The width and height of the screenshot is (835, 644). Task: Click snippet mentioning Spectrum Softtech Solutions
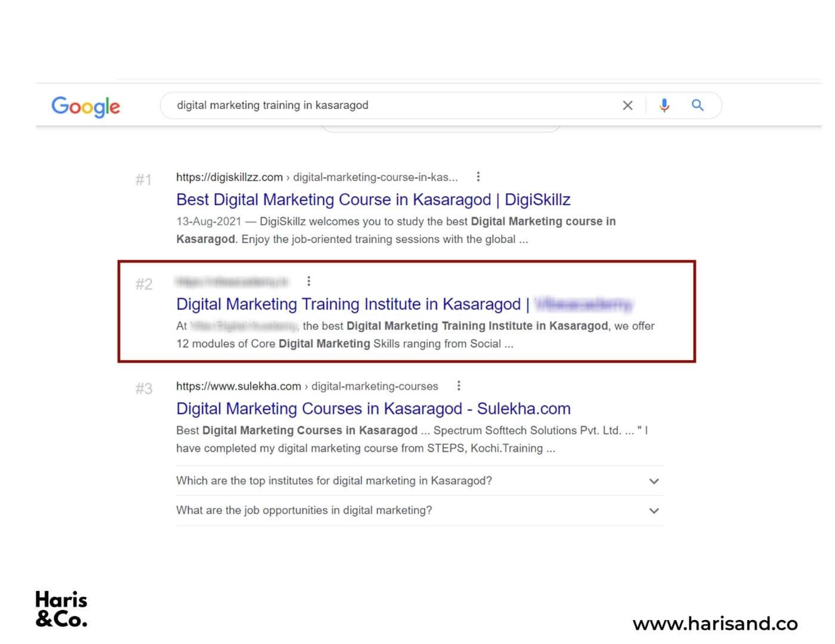(412, 439)
